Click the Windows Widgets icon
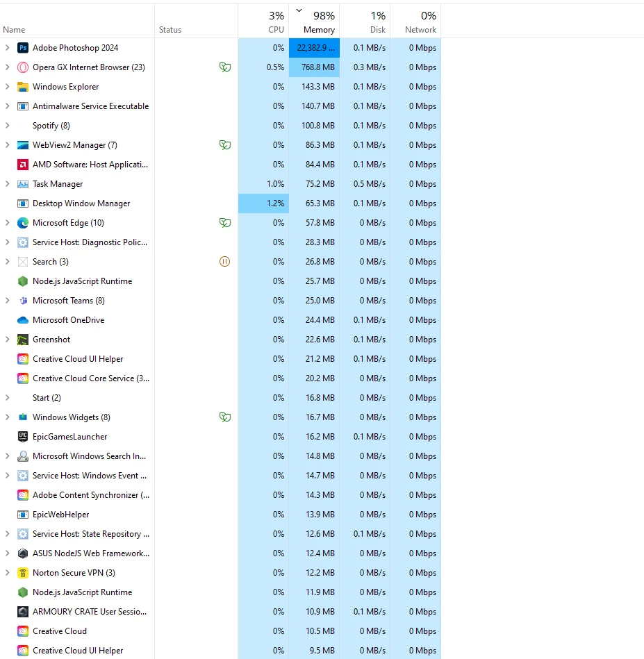 pos(23,417)
